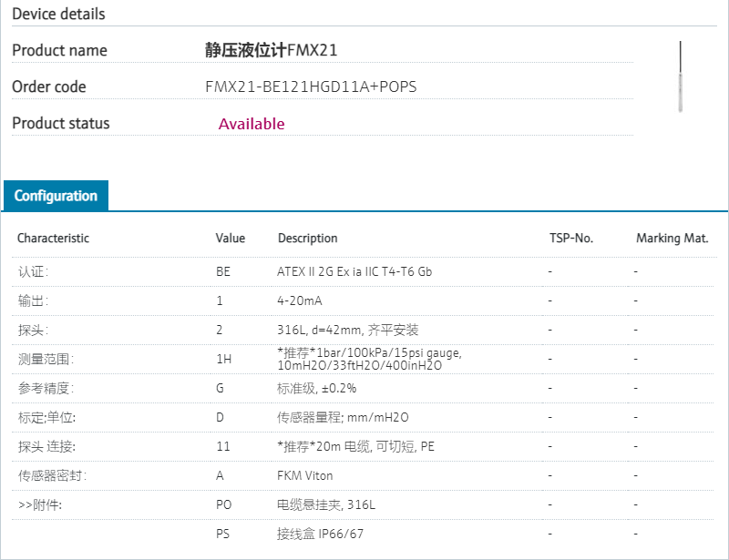Screen dimensions: 729x560
Task: Select the BE certification value cell
Action: pyautogui.click(x=223, y=271)
